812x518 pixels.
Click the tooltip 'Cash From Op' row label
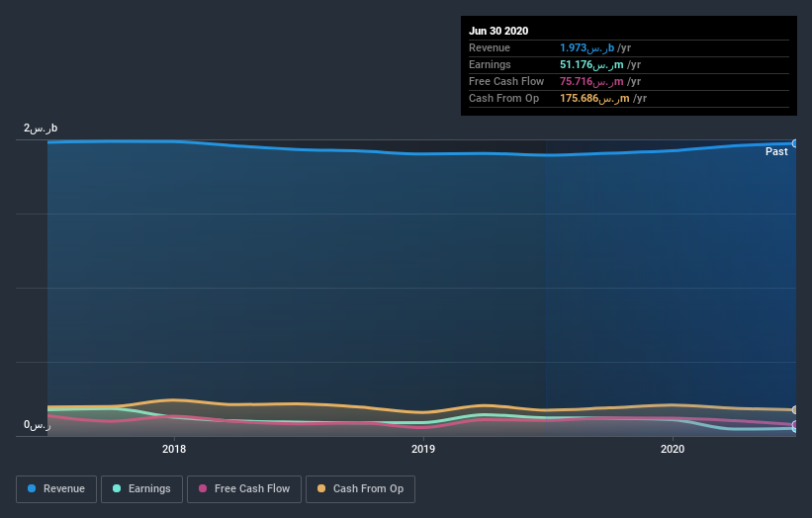pyautogui.click(x=503, y=98)
